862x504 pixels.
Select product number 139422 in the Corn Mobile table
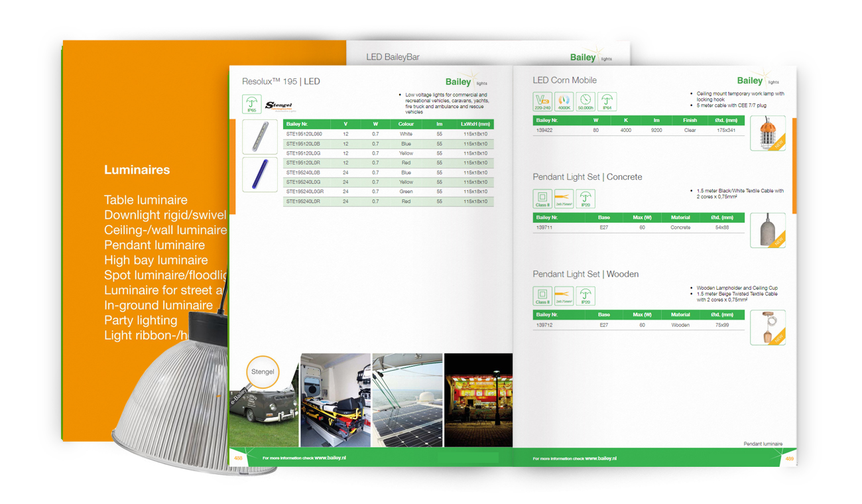point(544,131)
